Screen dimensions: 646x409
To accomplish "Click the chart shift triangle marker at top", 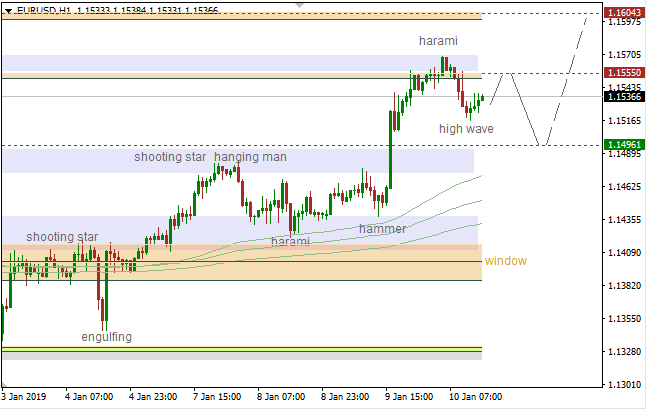I will pyautogui.click(x=299, y=4).
